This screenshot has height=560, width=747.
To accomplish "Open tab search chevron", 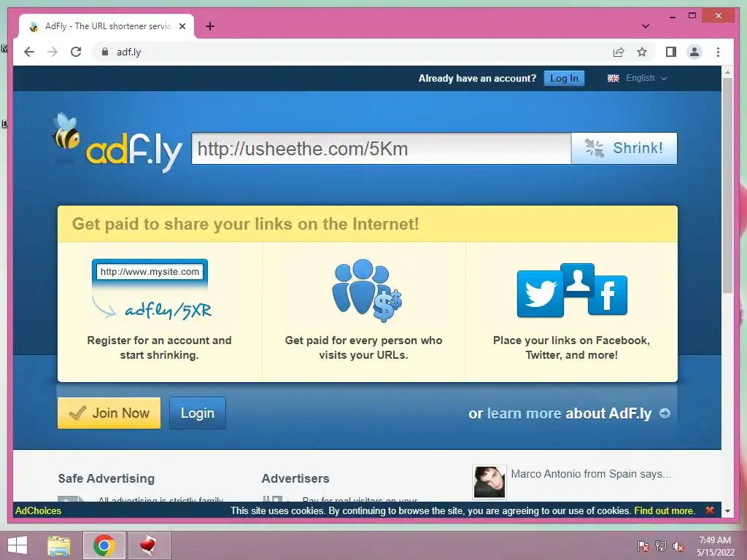I will 645,26.
